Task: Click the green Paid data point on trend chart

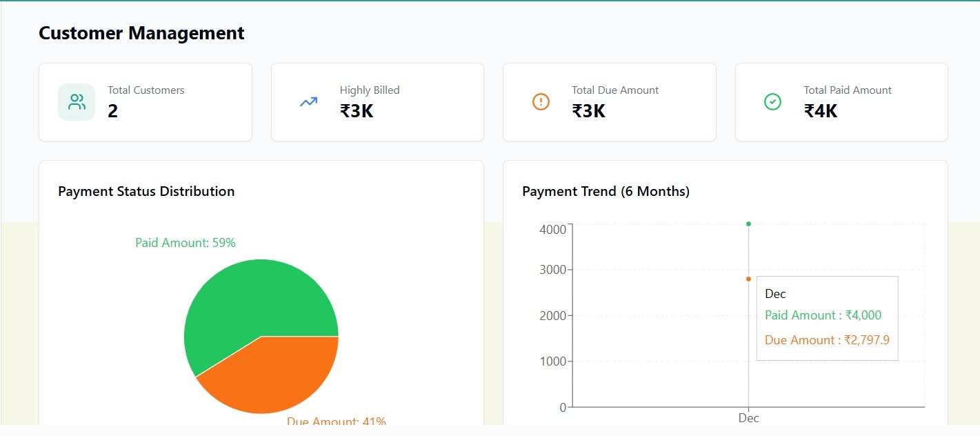Action: click(x=748, y=224)
